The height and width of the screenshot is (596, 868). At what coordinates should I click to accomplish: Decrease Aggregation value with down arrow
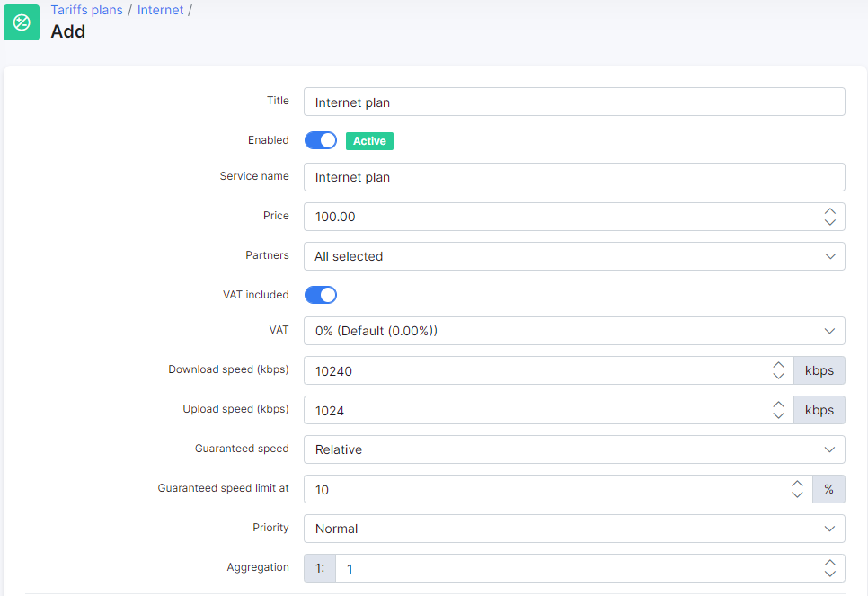pos(829,574)
